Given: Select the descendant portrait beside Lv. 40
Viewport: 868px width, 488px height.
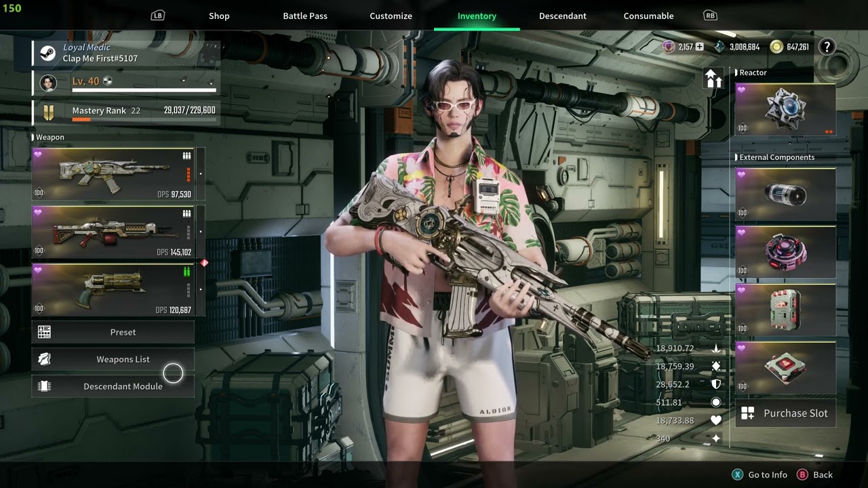Looking at the screenshot, I should (48, 83).
